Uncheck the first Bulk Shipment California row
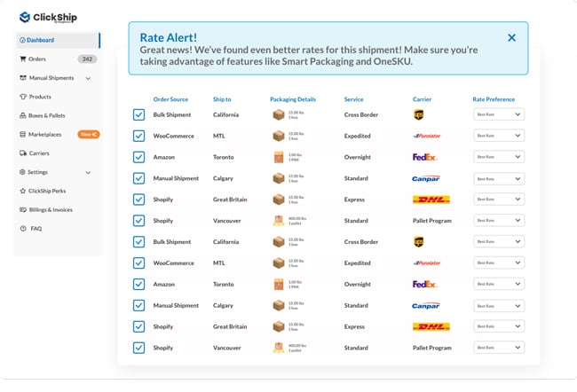This screenshot has height=392, width=577. click(x=138, y=114)
